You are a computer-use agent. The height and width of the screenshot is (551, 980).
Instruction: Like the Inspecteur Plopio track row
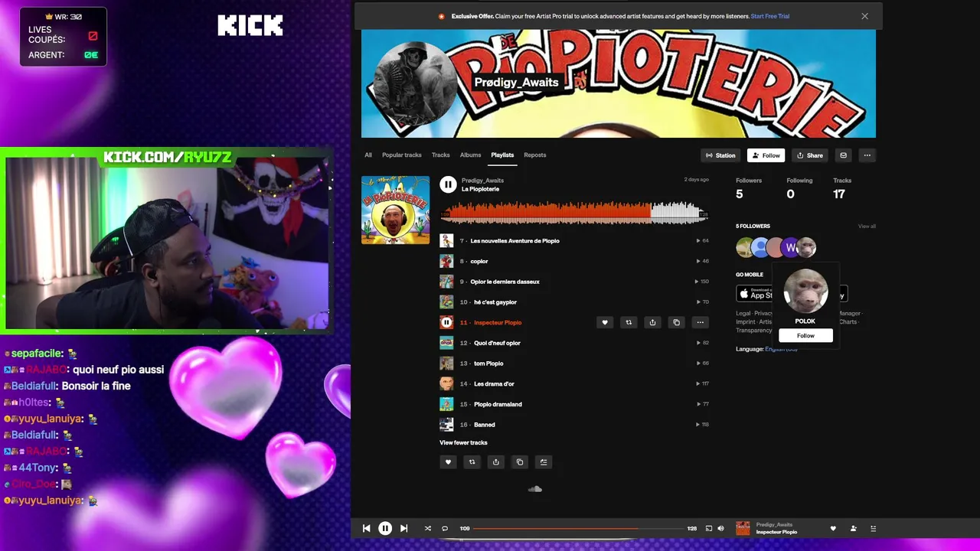605,322
